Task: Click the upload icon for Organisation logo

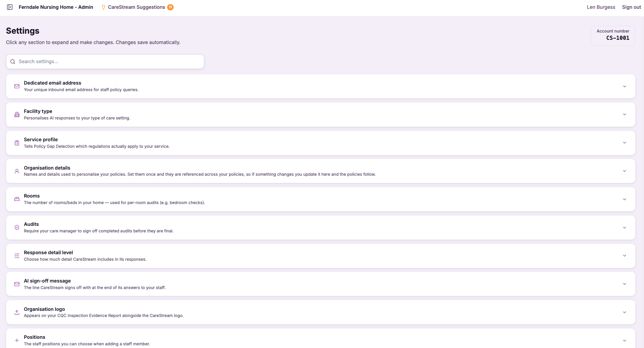Action: [x=17, y=312]
